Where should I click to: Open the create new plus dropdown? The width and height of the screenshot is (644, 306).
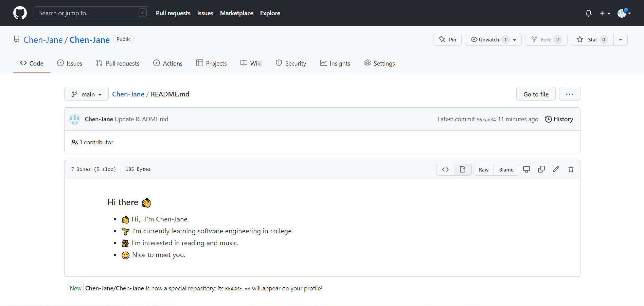(x=605, y=13)
